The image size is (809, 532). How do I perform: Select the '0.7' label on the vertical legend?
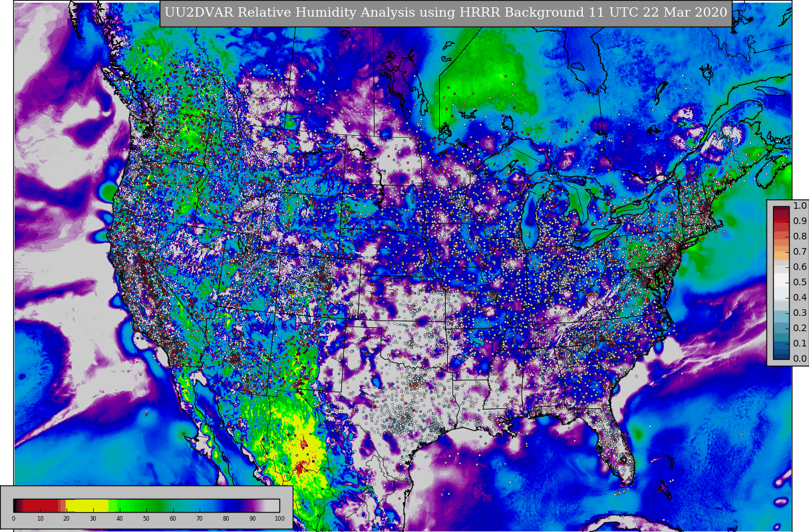[800, 252]
